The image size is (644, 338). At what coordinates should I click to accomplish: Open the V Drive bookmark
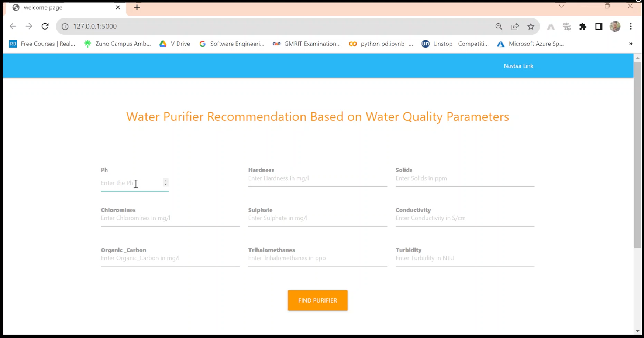pos(175,44)
